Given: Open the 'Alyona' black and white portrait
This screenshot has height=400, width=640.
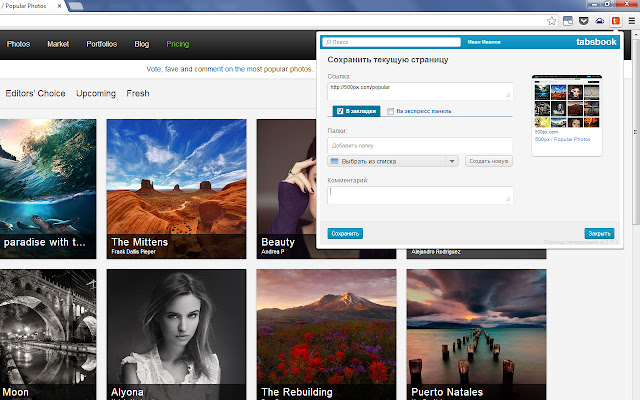Looking at the screenshot, I should pos(176,334).
